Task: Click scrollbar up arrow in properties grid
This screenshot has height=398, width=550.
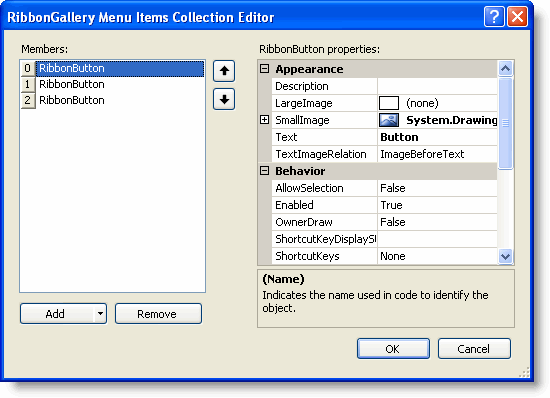Action: click(505, 68)
